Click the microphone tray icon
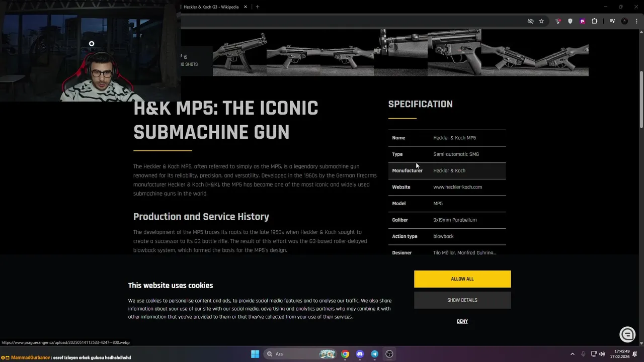 click(x=583, y=354)
